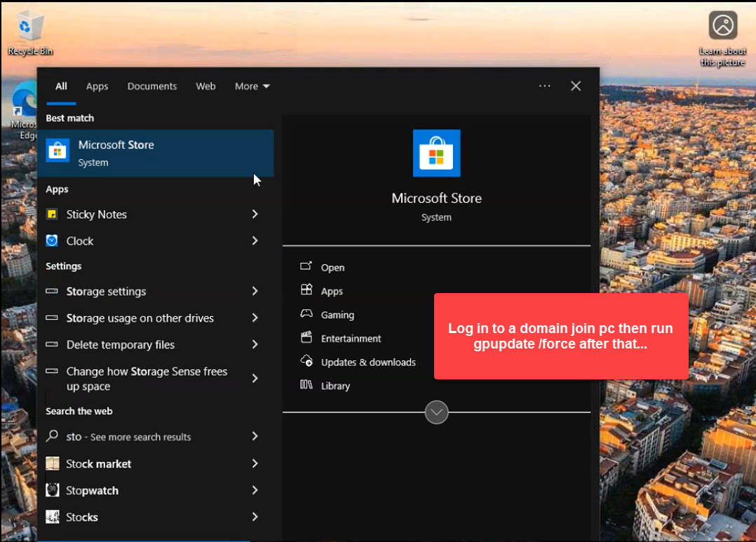Select the Clock app result

[156, 240]
